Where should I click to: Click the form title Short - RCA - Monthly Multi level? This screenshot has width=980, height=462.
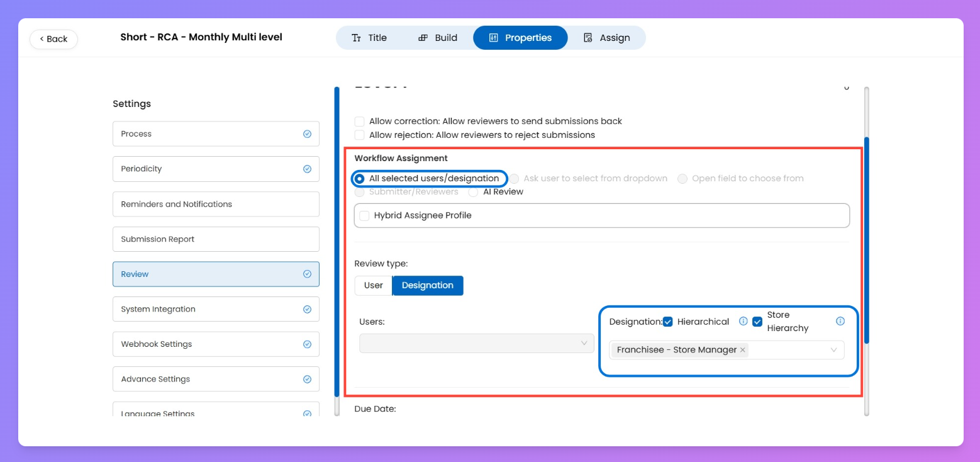201,37
